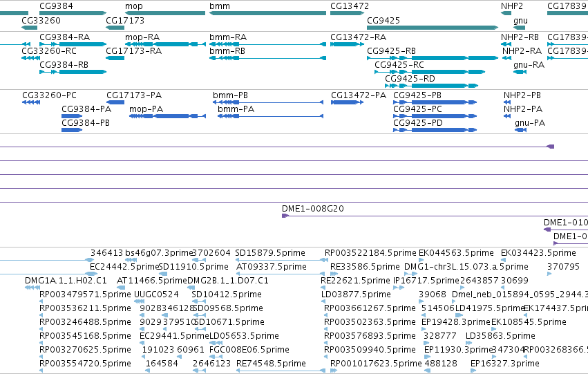Select the CG9425 gene bar
Screen dimensions: 588x374
tap(433, 28)
